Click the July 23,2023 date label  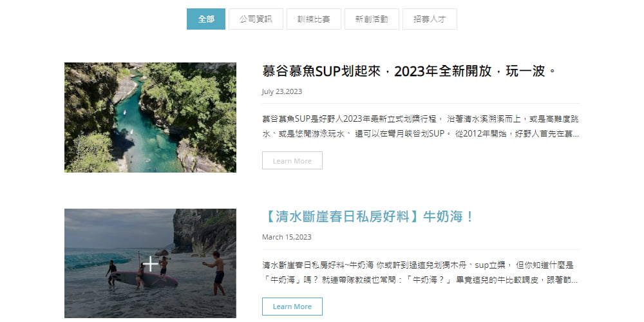point(282,91)
